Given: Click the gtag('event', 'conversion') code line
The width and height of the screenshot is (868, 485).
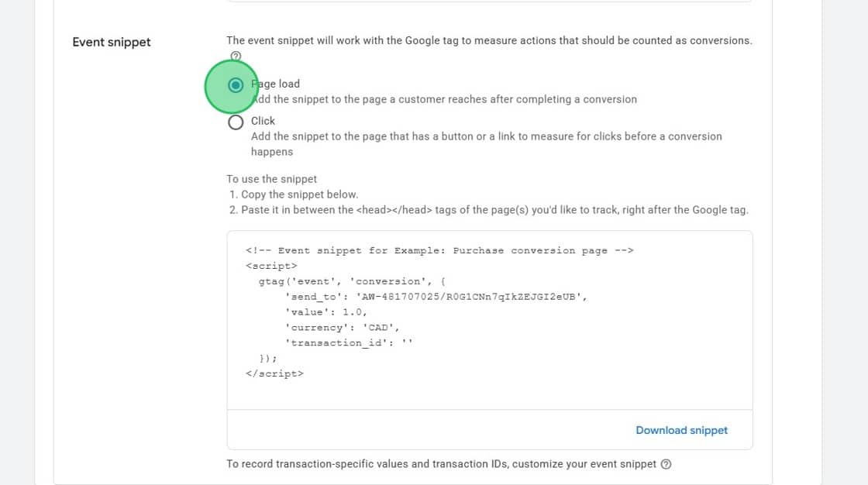Looking at the screenshot, I should point(353,281).
